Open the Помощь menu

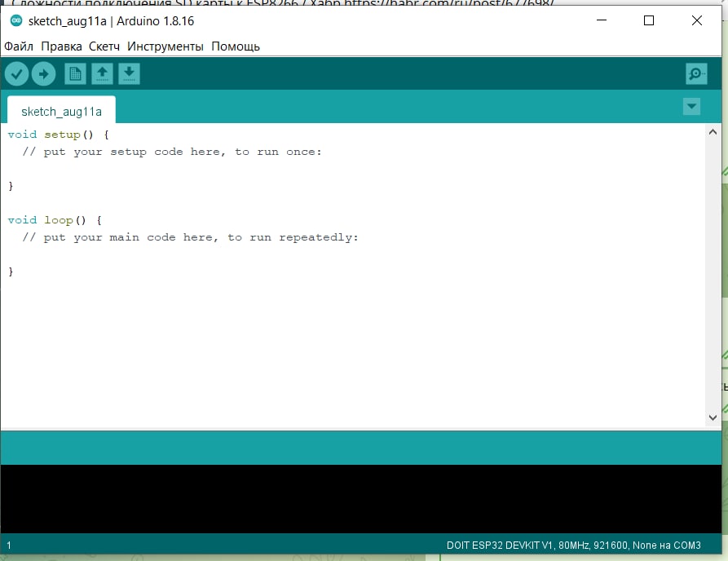pos(236,46)
